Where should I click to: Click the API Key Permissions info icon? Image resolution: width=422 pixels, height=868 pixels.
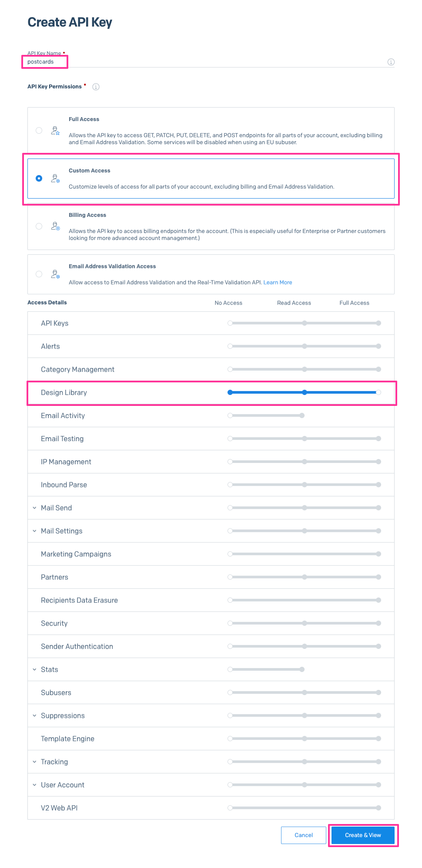pyautogui.click(x=96, y=87)
